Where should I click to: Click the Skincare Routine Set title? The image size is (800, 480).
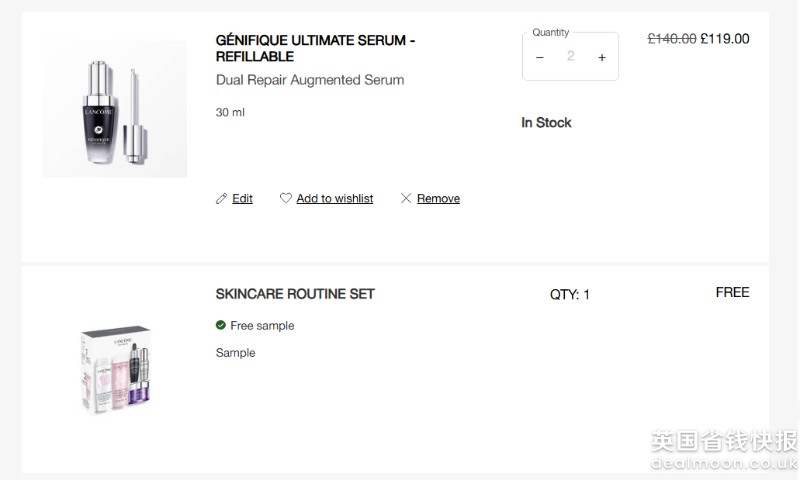pyautogui.click(x=295, y=294)
